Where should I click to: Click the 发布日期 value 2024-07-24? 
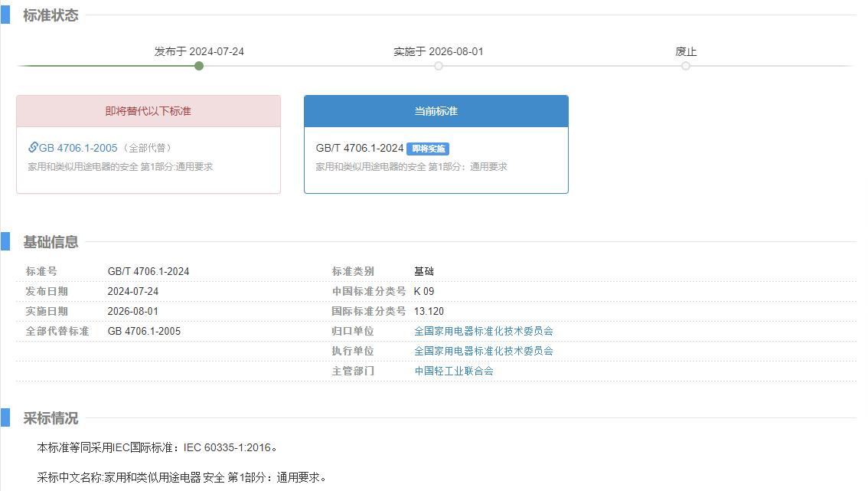(133, 292)
